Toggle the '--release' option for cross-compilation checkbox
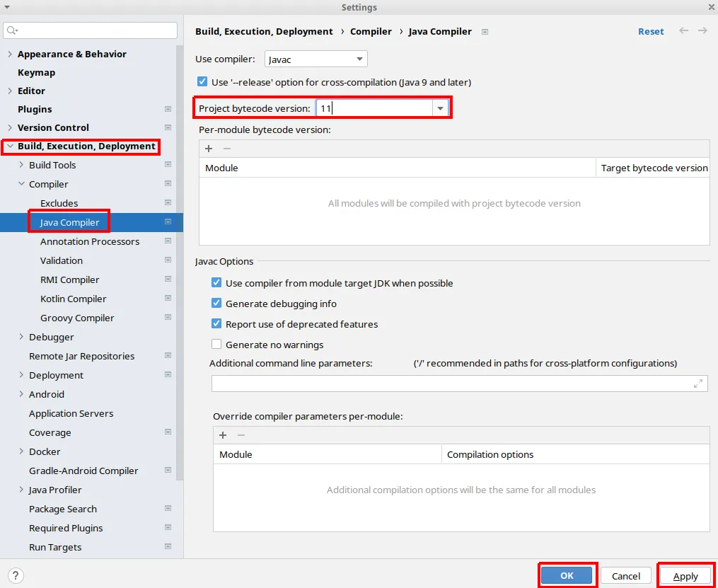The height and width of the screenshot is (588, 718). pyautogui.click(x=202, y=82)
